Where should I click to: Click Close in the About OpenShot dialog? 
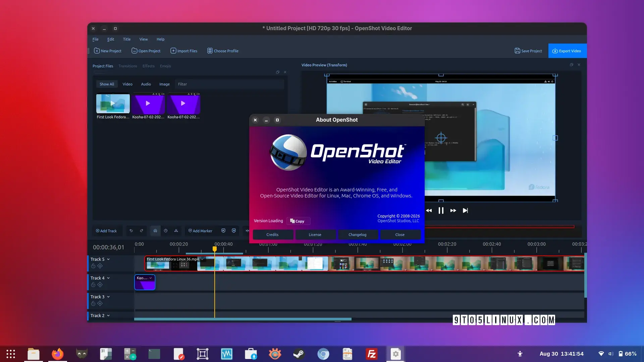click(x=400, y=235)
